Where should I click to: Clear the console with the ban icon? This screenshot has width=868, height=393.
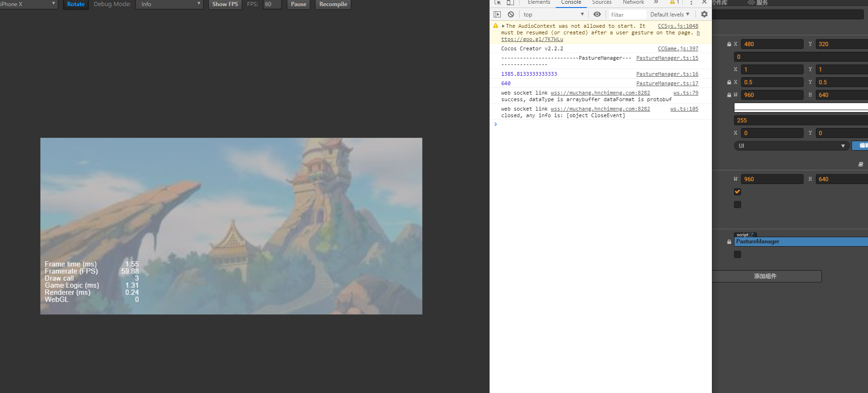tap(511, 15)
